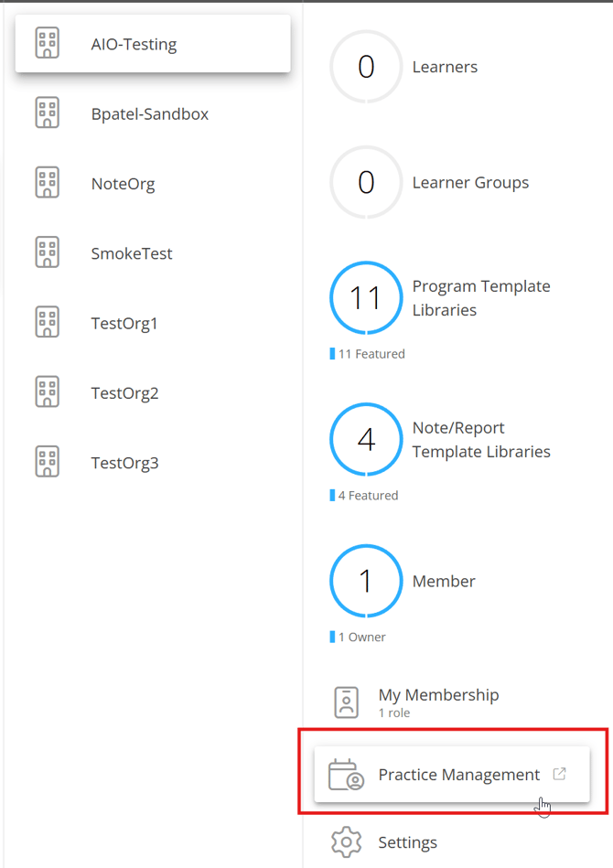Click the My Membership badge icon

pyautogui.click(x=347, y=702)
